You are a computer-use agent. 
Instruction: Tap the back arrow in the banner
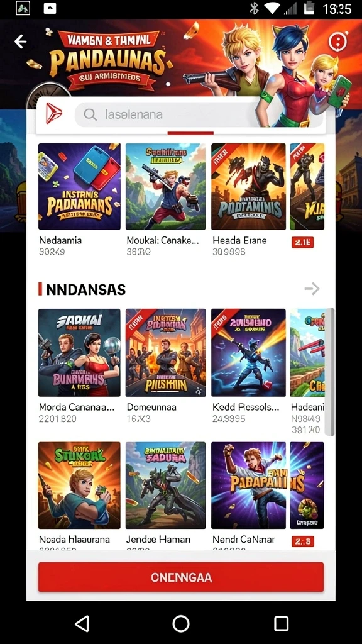tap(20, 42)
